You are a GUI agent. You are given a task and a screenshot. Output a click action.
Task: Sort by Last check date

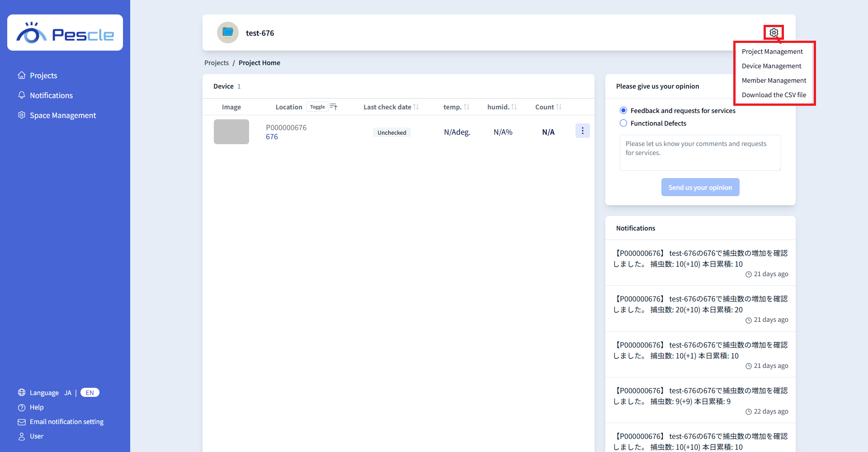416,107
